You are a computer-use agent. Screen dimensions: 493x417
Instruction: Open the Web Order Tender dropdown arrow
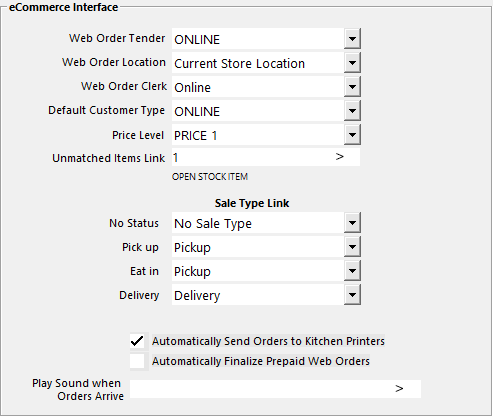352,39
